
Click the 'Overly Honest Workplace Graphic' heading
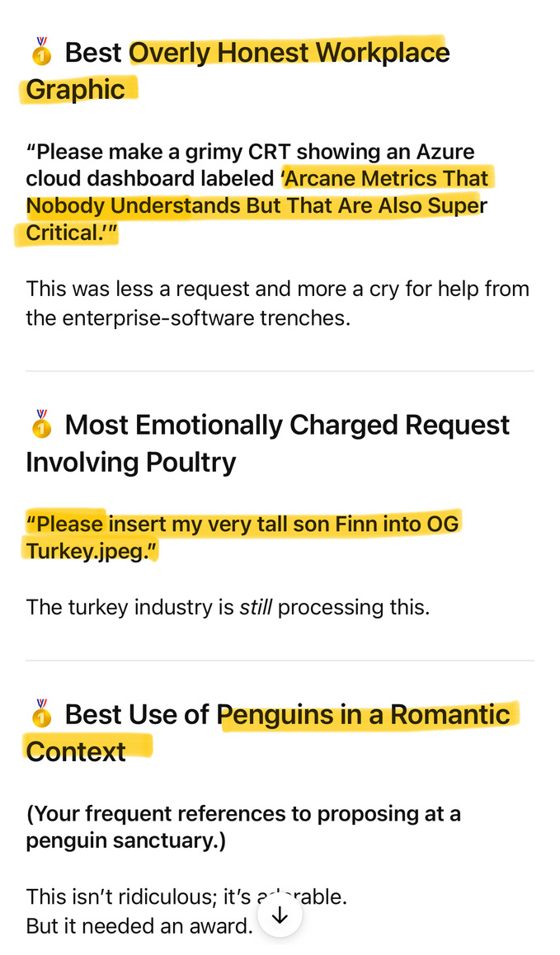[x=289, y=53]
